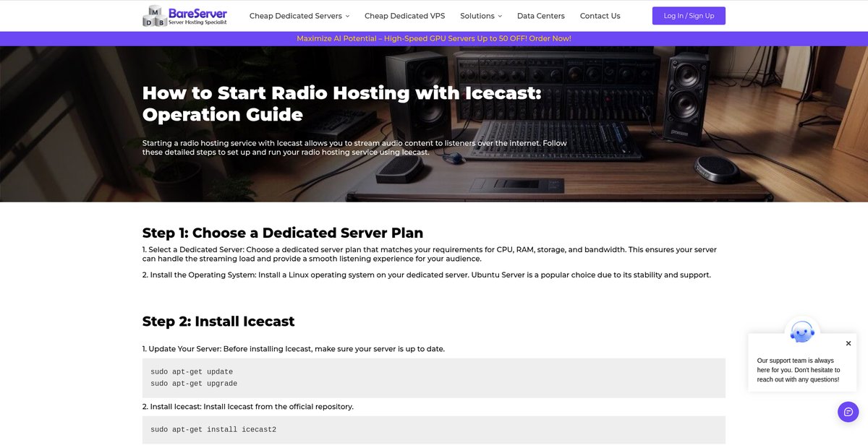
Task: Click the 'Select a Dedicated Server' paragraph
Action: [x=430, y=254]
